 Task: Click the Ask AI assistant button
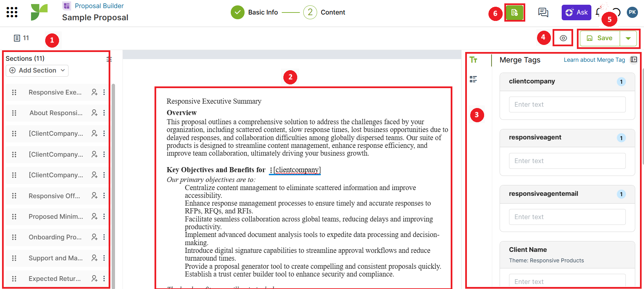pyautogui.click(x=576, y=12)
